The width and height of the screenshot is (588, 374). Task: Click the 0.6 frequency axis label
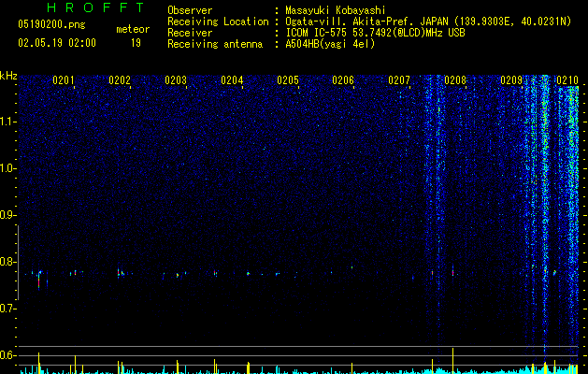click(7, 355)
